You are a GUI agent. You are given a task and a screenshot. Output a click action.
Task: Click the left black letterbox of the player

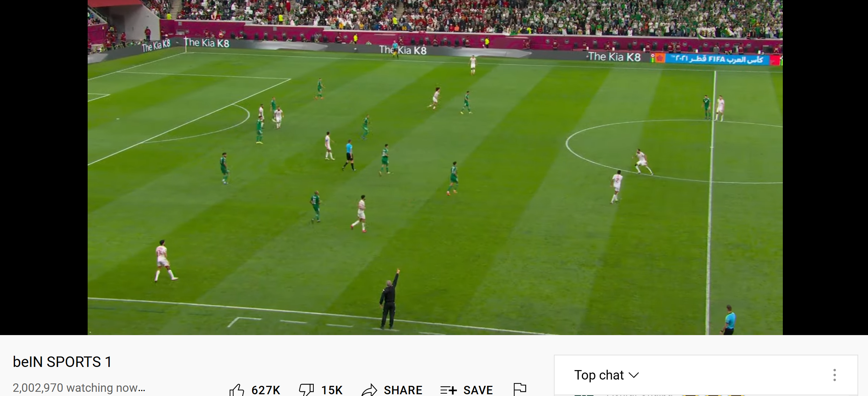[x=44, y=167]
